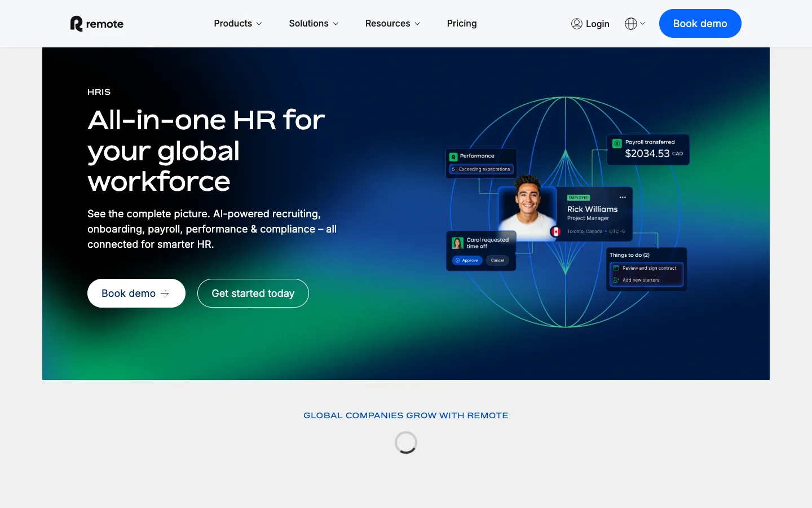Click the arrow icon inside Book demo button

[165, 294]
